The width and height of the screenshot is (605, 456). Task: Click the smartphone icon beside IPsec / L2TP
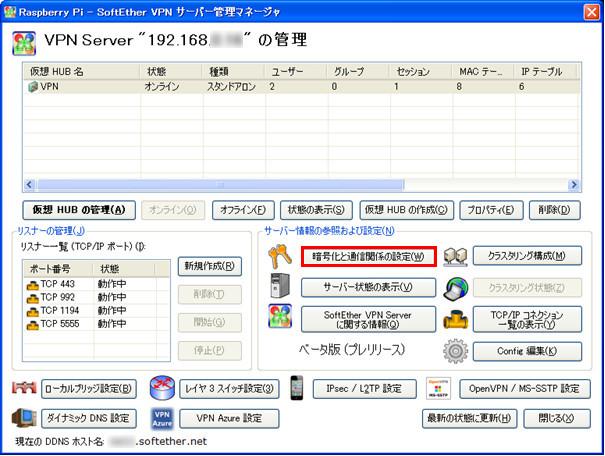[297, 387]
